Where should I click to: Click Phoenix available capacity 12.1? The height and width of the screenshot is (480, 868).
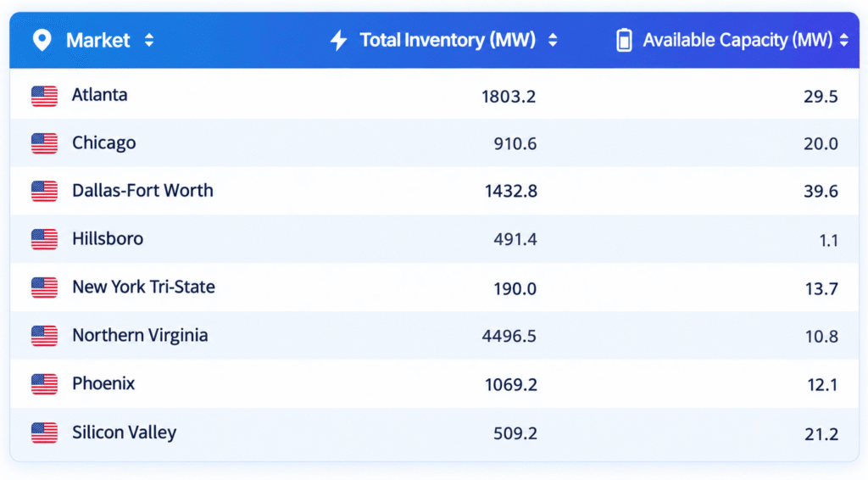click(x=822, y=385)
